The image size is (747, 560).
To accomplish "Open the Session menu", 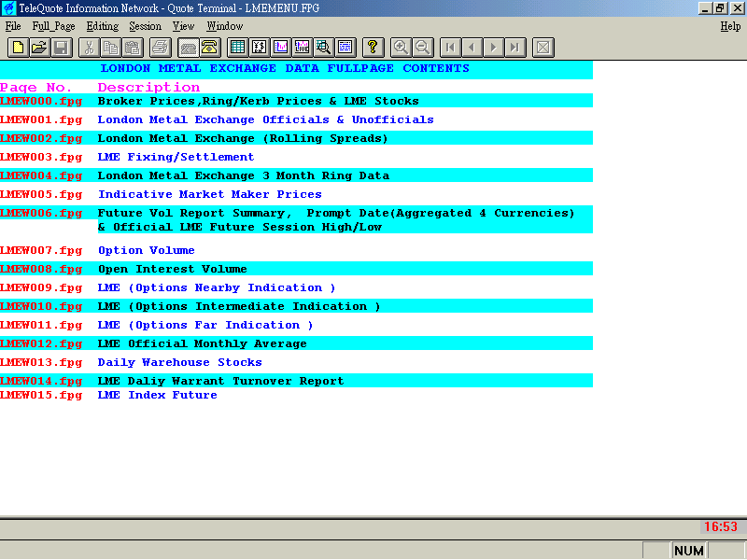I will (146, 26).
